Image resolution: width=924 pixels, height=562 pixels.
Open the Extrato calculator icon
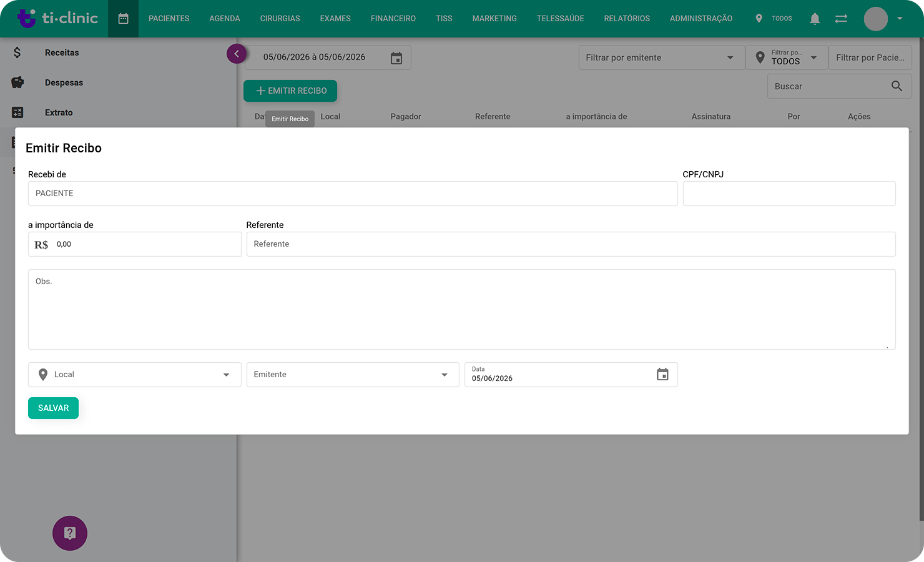pyautogui.click(x=17, y=112)
